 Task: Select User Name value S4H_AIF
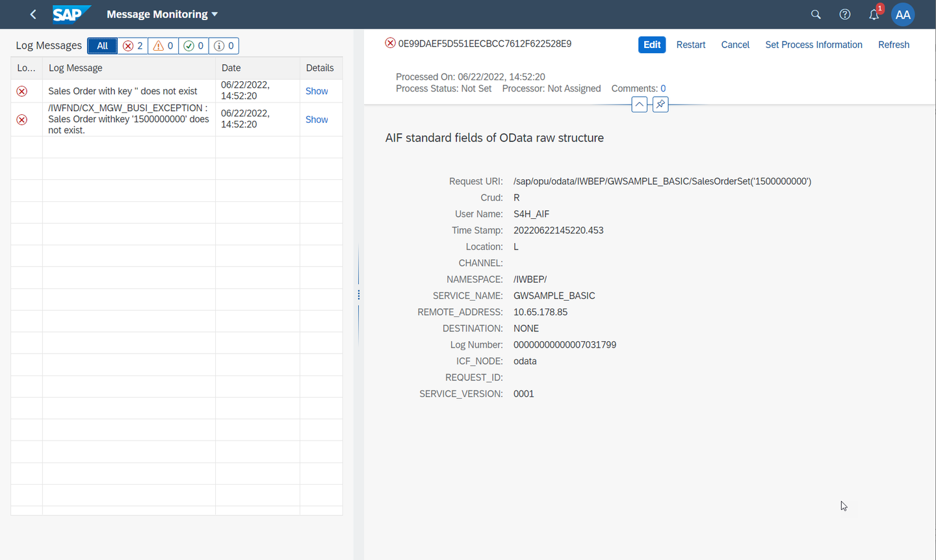pos(531,214)
